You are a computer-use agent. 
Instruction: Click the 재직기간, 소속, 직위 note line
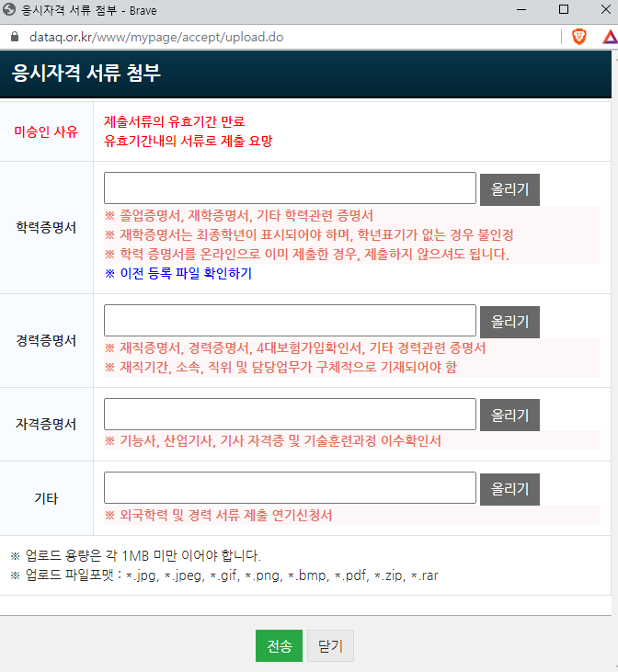[280, 368]
